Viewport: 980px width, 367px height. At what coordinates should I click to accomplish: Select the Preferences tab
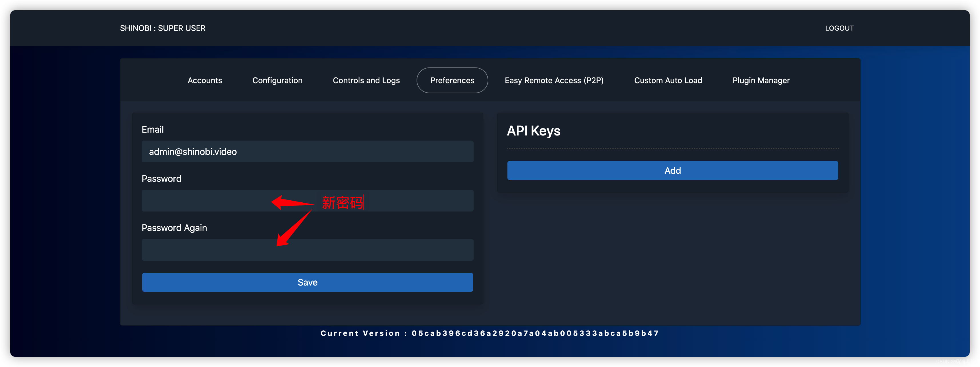pos(452,80)
